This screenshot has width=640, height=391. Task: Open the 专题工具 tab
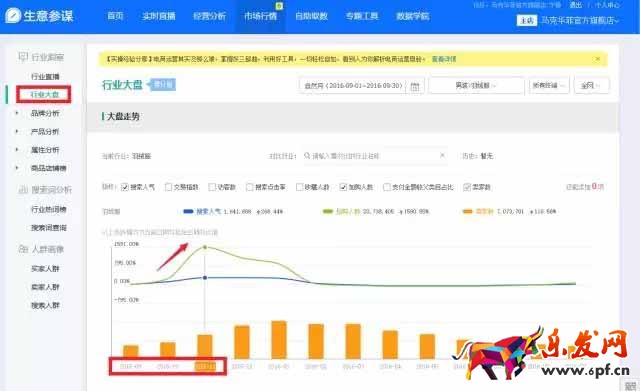(x=362, y=16)
